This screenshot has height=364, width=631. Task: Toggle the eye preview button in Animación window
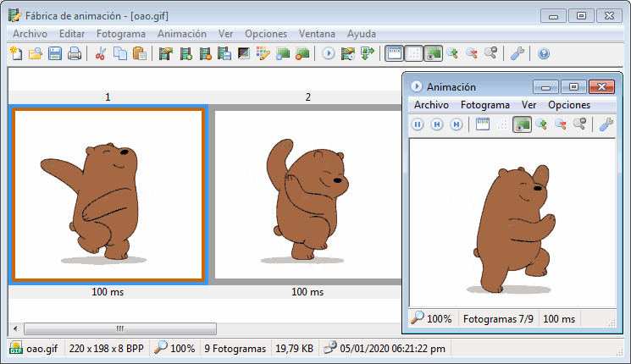[x=522, y=124]
